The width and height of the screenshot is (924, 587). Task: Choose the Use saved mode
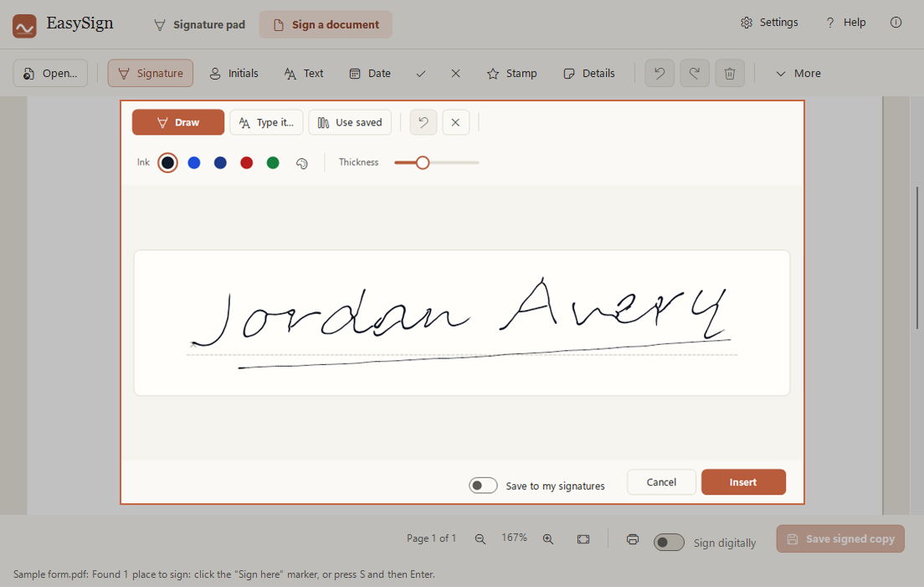click(350, 122)
